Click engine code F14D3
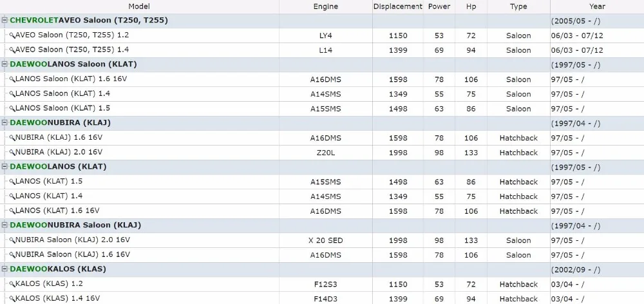Viewport: 644px width, 304px height. [326, 299]
